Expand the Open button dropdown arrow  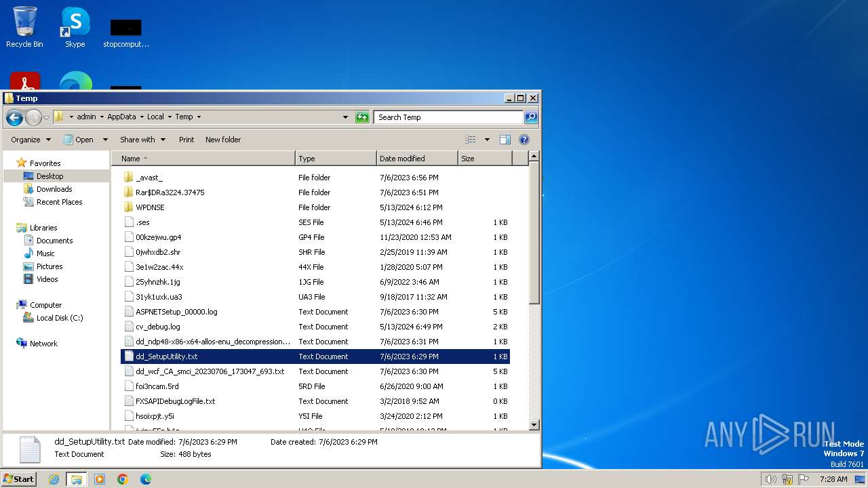105,140
